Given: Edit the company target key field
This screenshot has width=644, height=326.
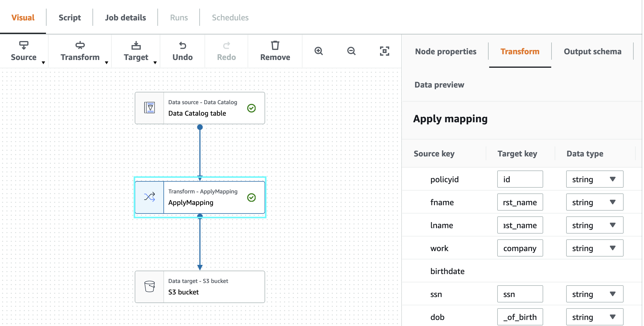Looking at the screenshot, I should click(520, 248).
